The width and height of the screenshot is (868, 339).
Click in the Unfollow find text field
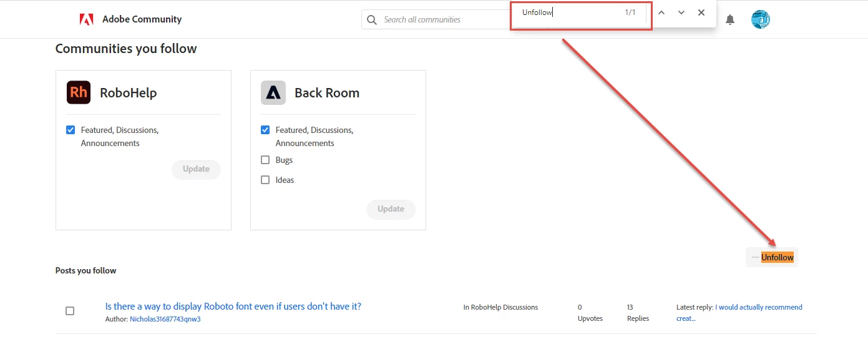[x=568, y=12]
